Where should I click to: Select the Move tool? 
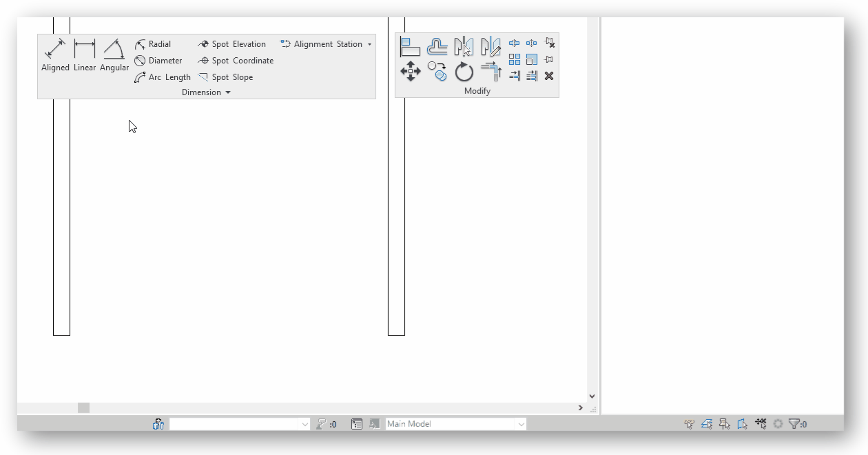click(411, 70)
